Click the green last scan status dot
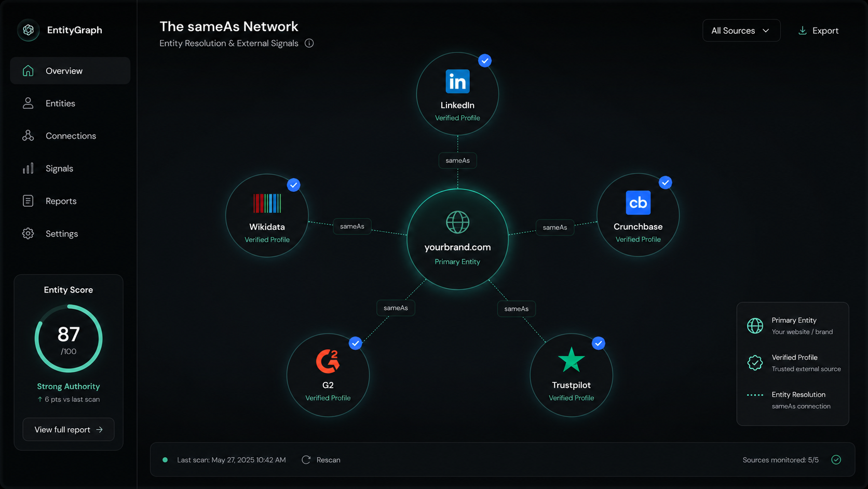 [x=165, y=460]
